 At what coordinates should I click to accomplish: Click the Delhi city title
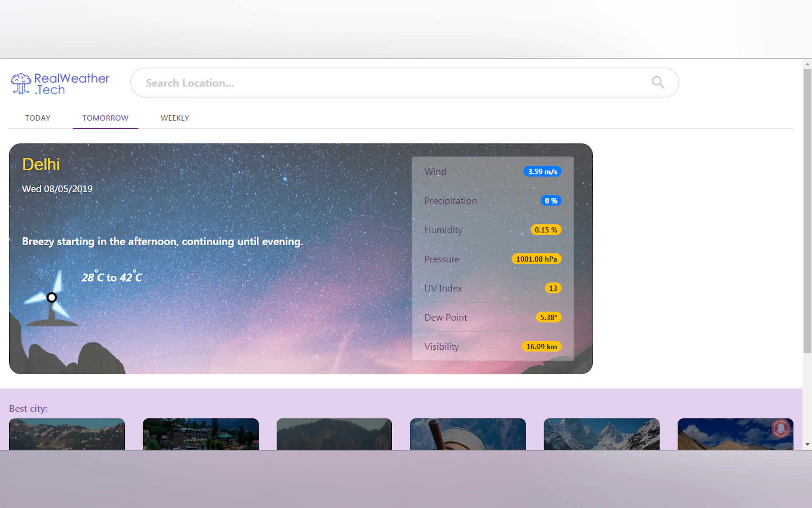(41, 164)
